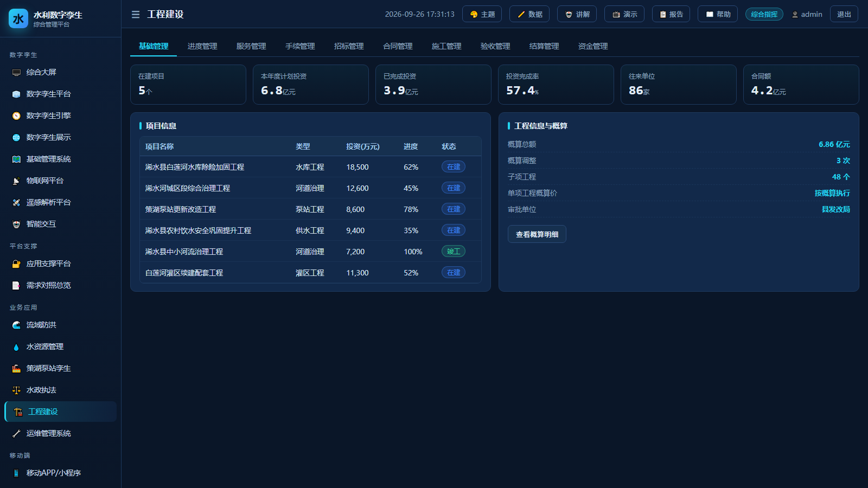868x488 pixels.
Task: Switch to the 进度管理 tab
Action: pos(202,46)
